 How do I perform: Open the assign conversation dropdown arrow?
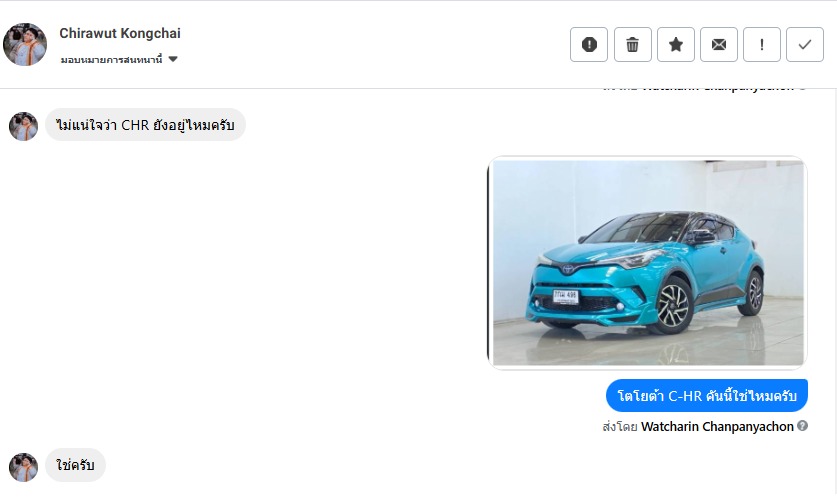tap(173, 59)
